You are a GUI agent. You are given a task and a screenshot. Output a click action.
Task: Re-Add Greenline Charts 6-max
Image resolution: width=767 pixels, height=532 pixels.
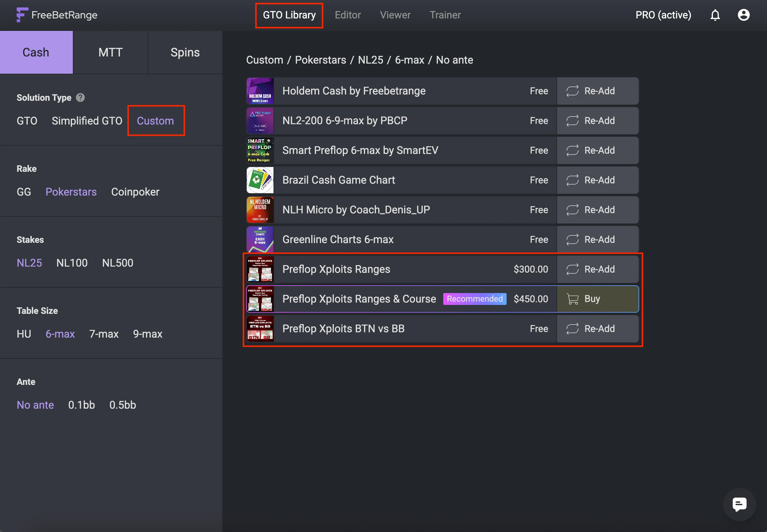coord(598,239)
